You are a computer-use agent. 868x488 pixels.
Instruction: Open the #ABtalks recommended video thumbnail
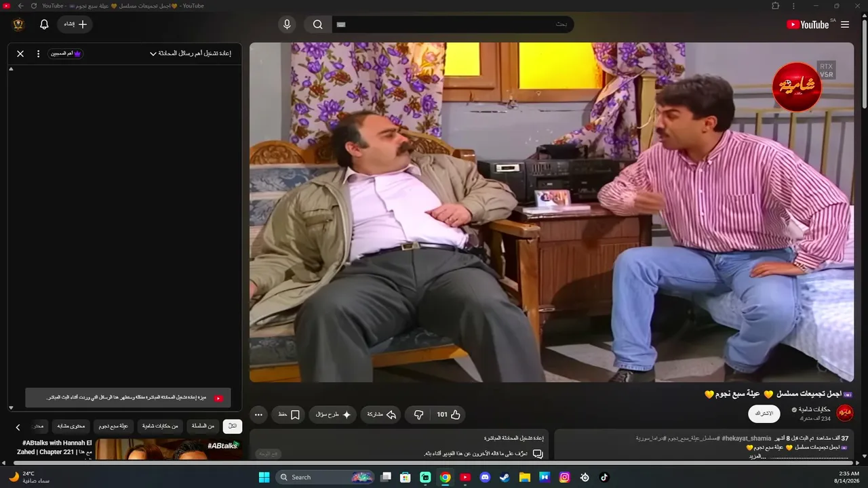[168, 449]
